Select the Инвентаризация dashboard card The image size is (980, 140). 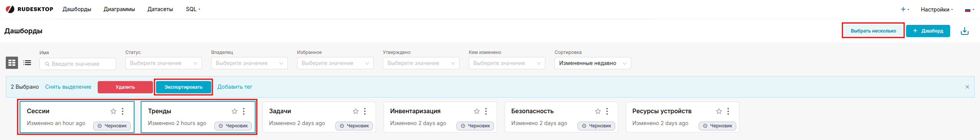(x=440, y=117)
